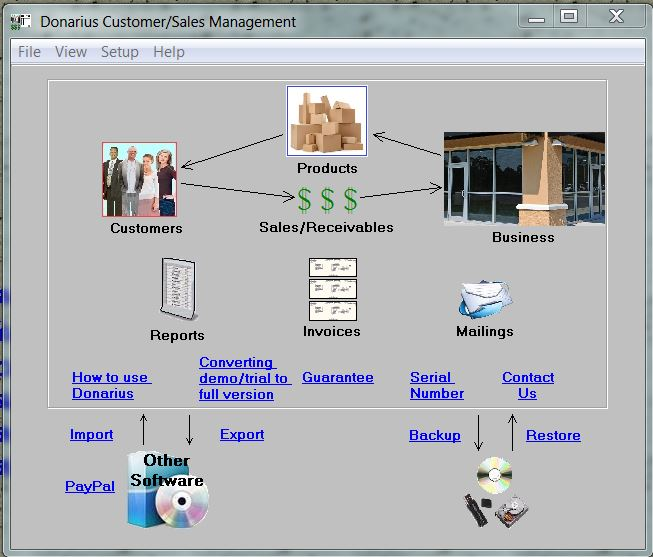This screenshot has width=653, height=557.
Task: Open the Reports document icon
Action: coord(178,289)
